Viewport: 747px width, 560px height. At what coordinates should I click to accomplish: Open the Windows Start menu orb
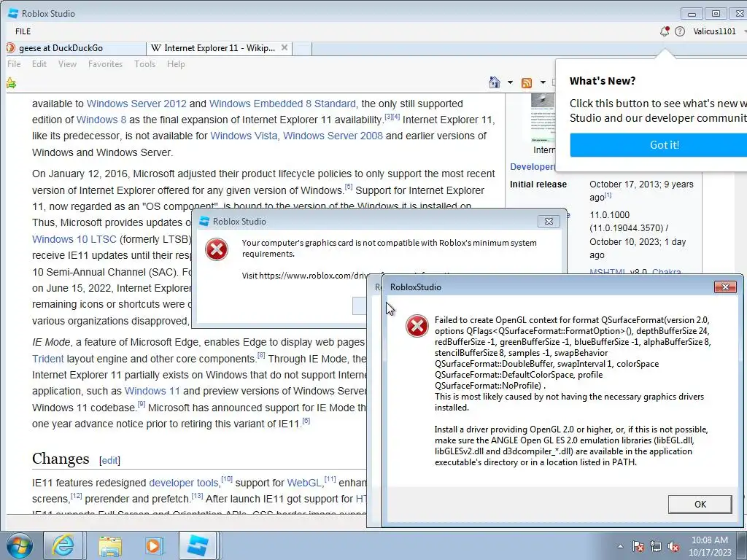pos(20,545)
